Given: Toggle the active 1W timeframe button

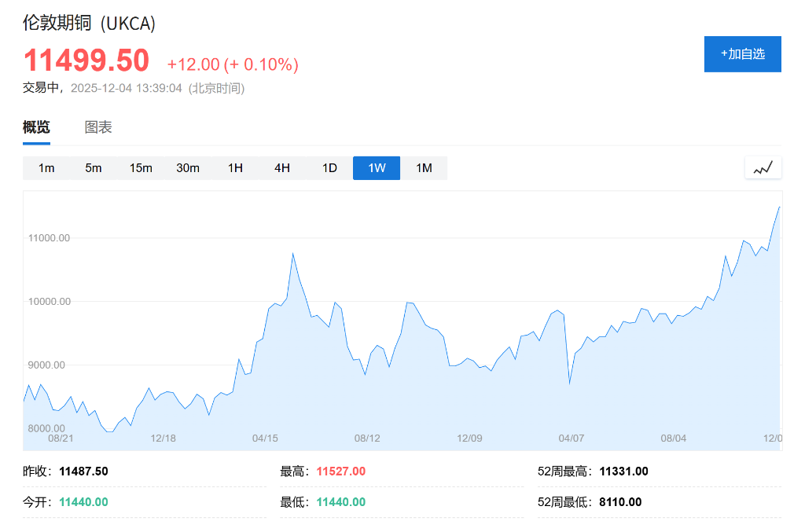Looking at the screenshot, I should click(376, 167).
